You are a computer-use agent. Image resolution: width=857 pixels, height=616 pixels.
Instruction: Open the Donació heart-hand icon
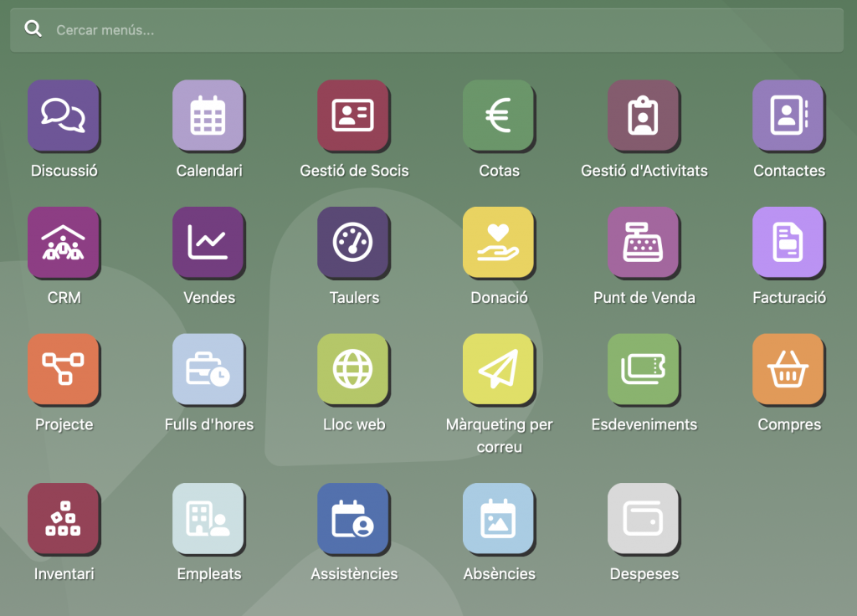pos(499,243)
